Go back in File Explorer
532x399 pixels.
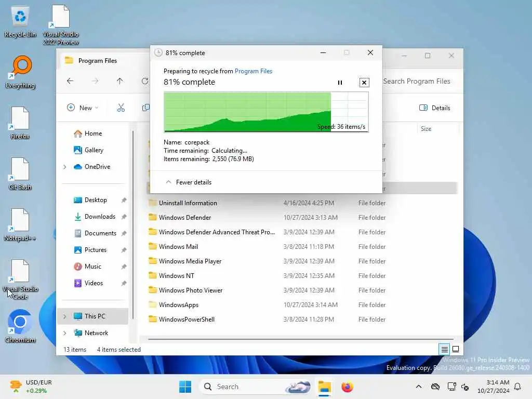pyautogui.click(x=70, y=81)
